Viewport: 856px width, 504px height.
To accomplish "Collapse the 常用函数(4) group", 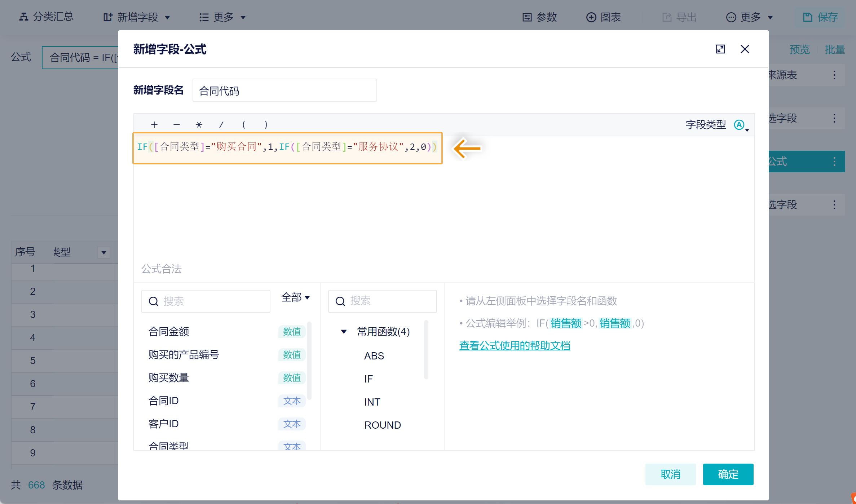I will click(x=344, y=332).
